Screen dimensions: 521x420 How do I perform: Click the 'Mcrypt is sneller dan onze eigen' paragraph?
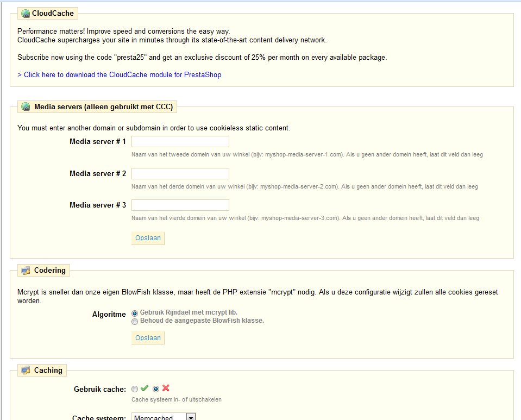[258, 297]
